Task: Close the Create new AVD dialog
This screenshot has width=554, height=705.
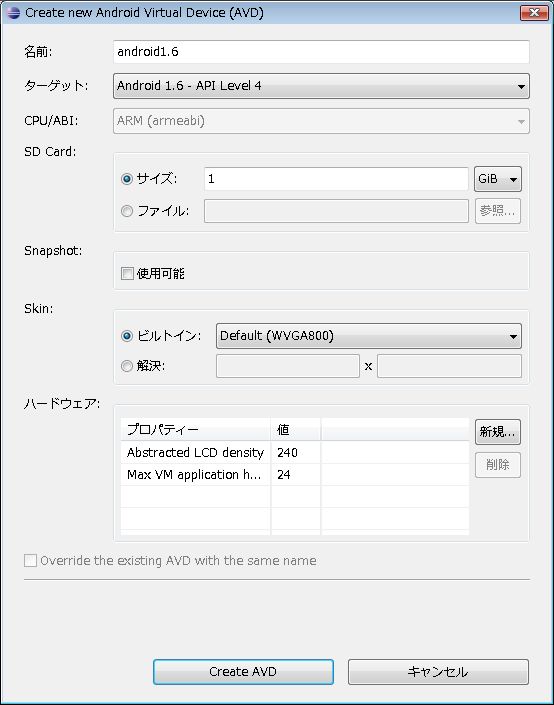Action: [x=534, y=13]
